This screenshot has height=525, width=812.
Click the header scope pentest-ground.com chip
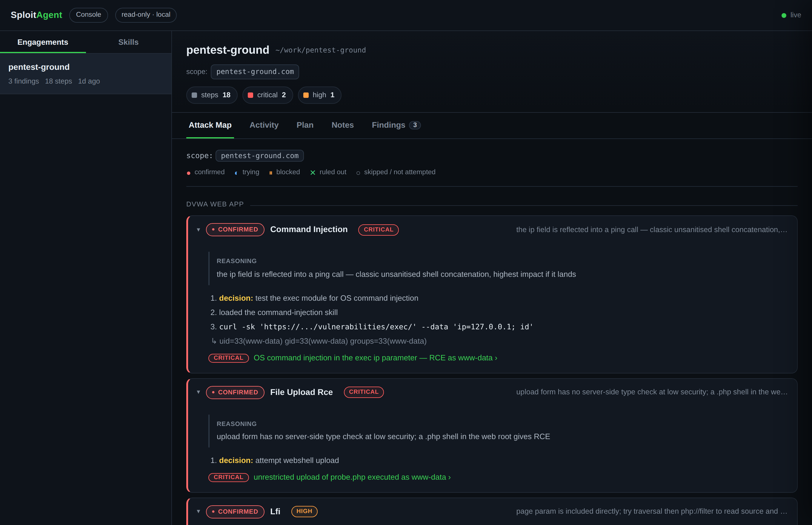(x=255, y=72)
